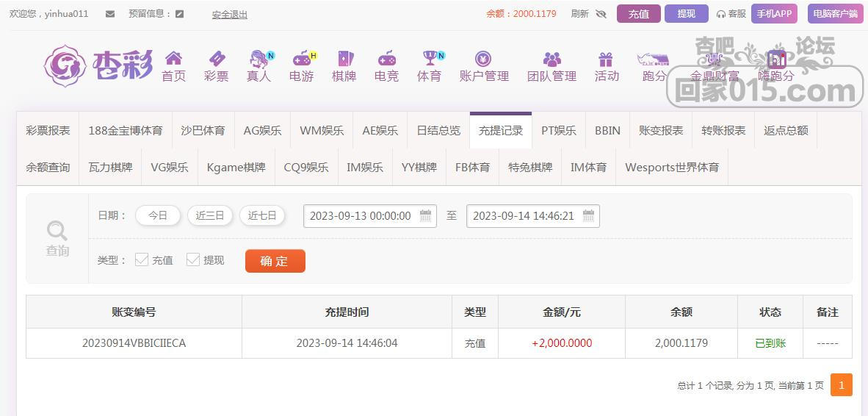Click the 2023-09-14 14:46:04 time cell
The width and height of the screenshot is (868, 416).
347,343
